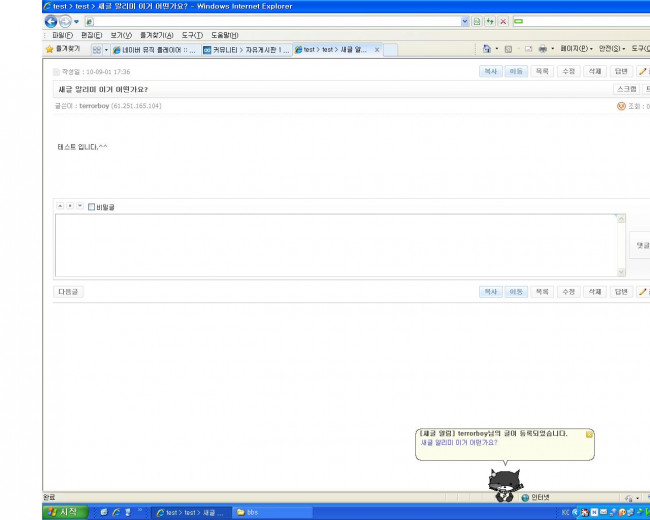
Task: Open the 안전(S) dropdown menu
Action: coord(612,49)
